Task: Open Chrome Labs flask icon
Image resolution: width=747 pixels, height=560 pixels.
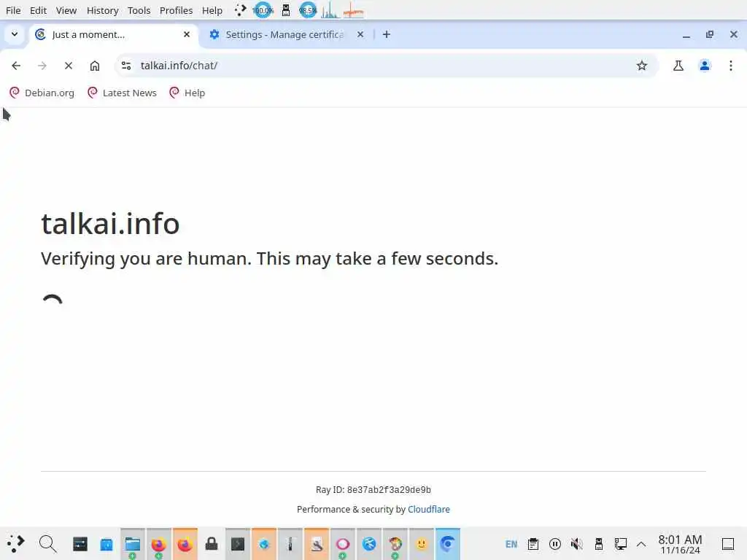Action: (678, 66)
